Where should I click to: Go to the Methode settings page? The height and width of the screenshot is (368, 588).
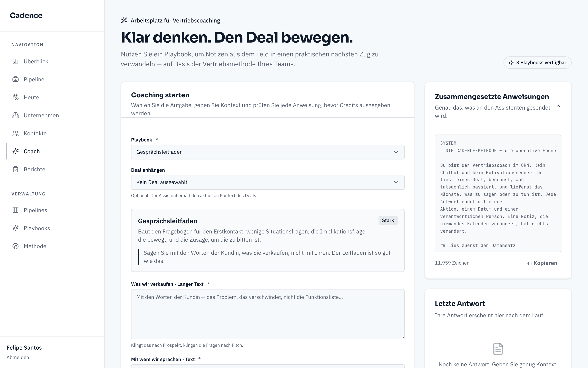(52, 246)
